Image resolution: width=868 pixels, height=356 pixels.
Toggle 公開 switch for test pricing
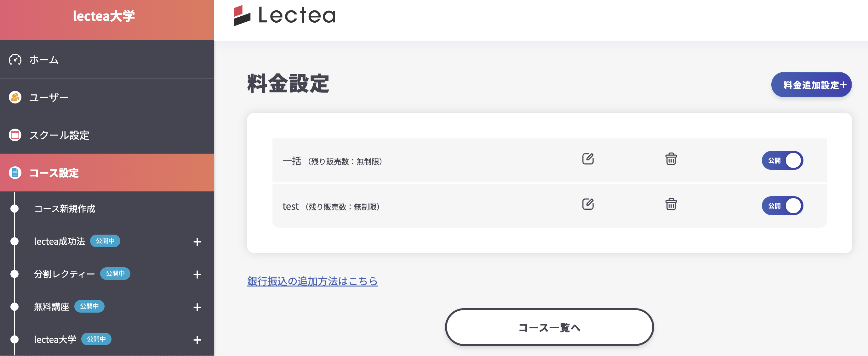[782, 206]
